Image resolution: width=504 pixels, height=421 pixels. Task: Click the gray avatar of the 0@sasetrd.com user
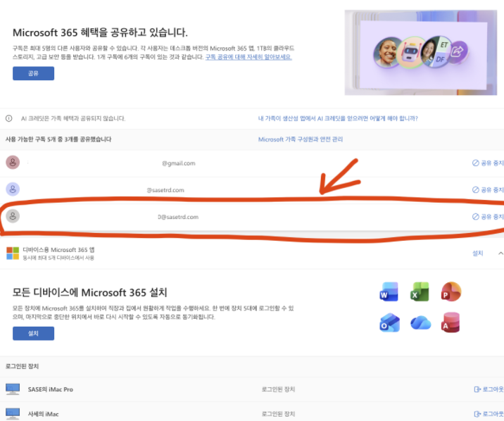point(13,216)
